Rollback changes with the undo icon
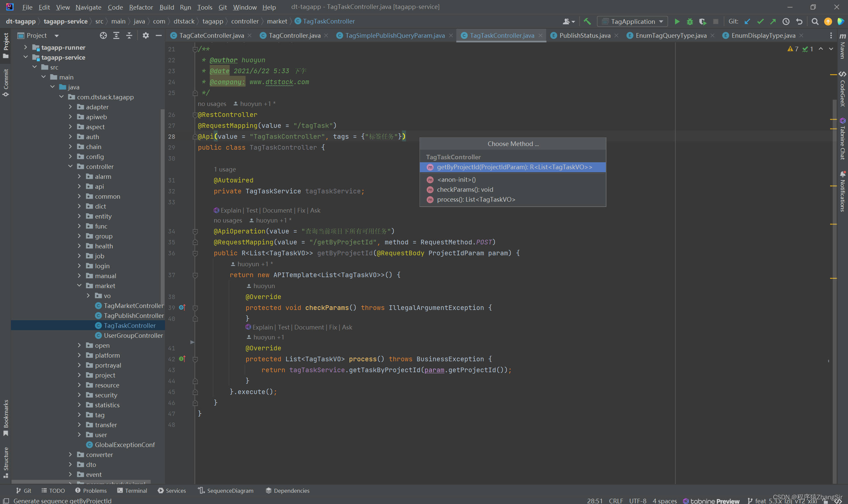The width and height of the screenshot is (848, 504). 799,22
